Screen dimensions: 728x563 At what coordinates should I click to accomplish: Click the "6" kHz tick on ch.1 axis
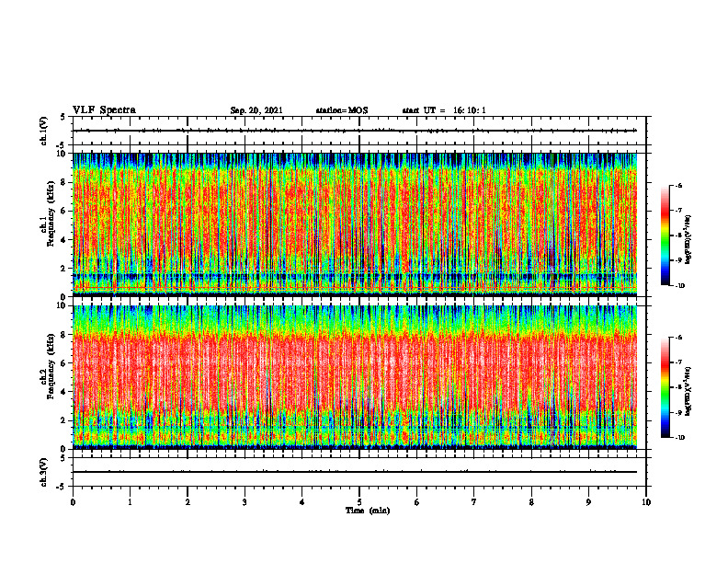tap(64, 212)
